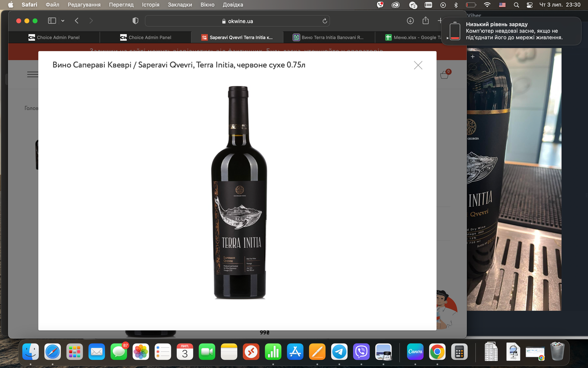
Task: Open the Apple menu
Action: click(11, 5)
